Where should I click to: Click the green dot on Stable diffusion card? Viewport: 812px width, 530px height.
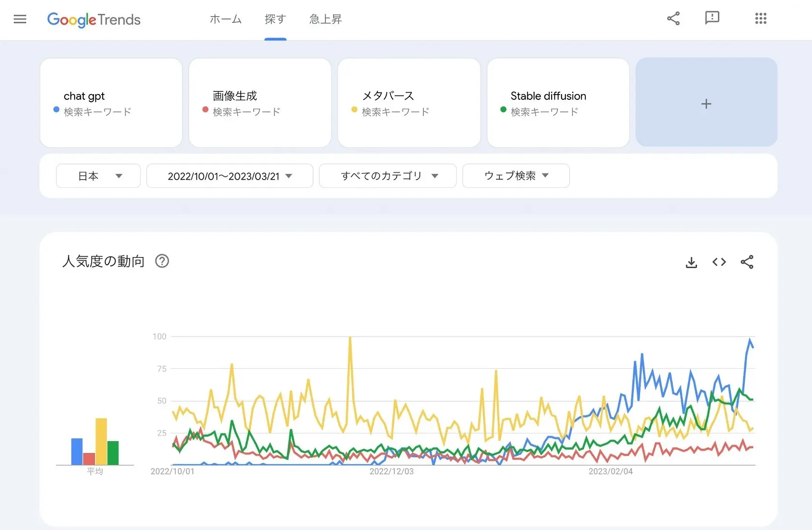click(504, 109)
